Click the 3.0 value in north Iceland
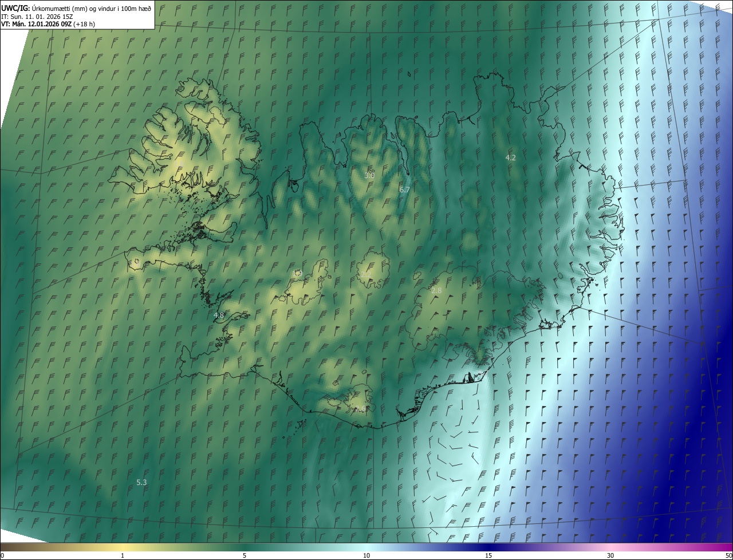The height and width of the screenshot is (560, 733). point(369,175)
